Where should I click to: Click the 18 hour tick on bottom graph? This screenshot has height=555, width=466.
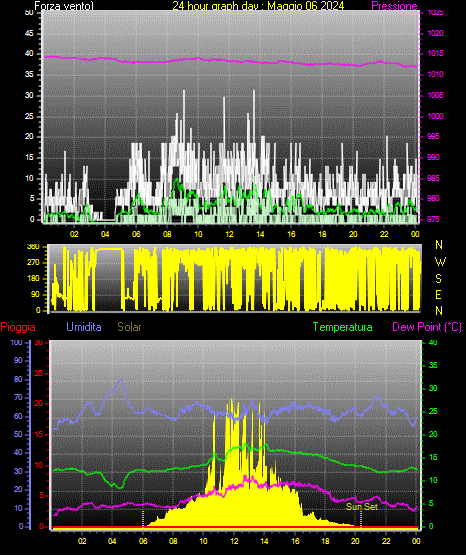[x=325, y=541]
